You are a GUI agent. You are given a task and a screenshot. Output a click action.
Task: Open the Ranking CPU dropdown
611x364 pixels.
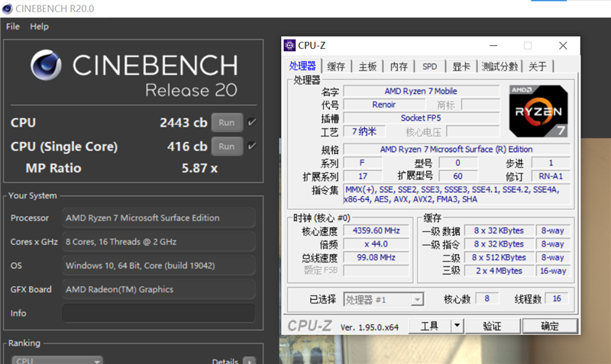point(57,360)
